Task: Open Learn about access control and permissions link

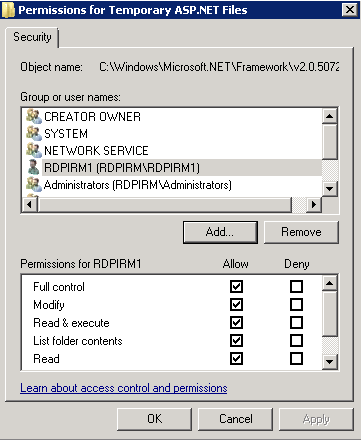Action: pyautogui.click(x=124, y=388)
